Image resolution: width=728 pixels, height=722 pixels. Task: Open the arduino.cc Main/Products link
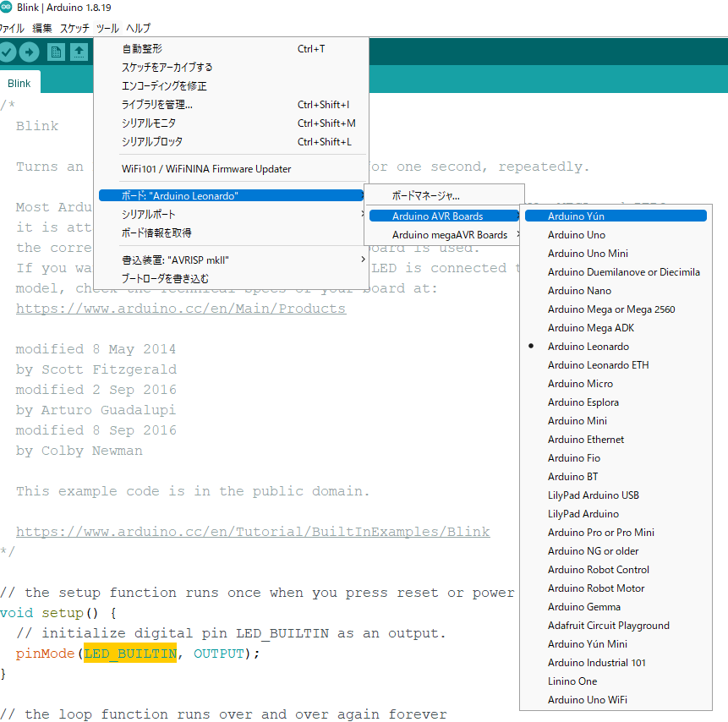pyautogui.click(x=180, y=309)
